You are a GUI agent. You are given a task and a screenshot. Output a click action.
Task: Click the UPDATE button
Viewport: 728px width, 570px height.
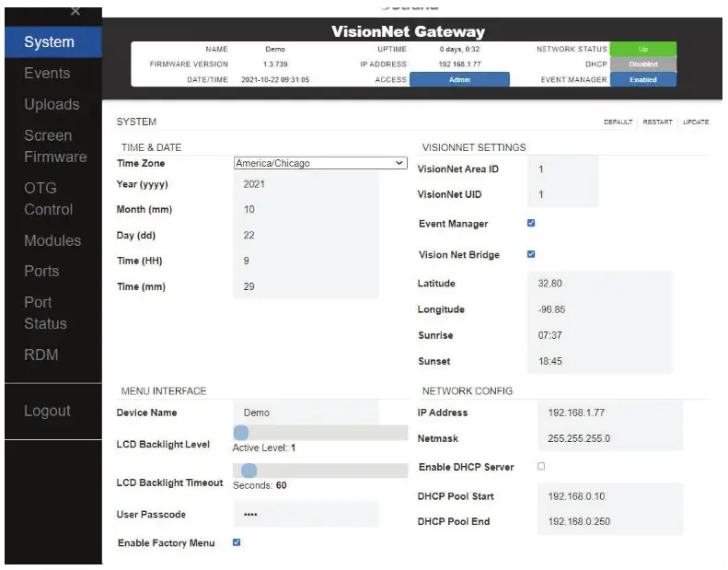[x=696, y=122]
